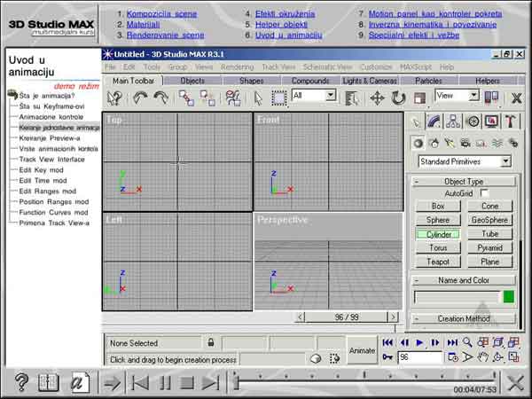The width and height of the screenshot is (532, 399).
Task: Select 'Kreiranje Preview-a' in the lesson list
Action: (x=50, y=138)
